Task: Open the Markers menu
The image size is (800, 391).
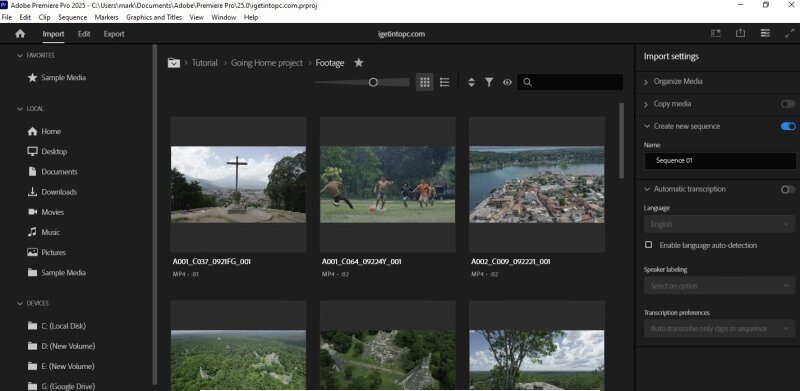Action: point(106,17)
